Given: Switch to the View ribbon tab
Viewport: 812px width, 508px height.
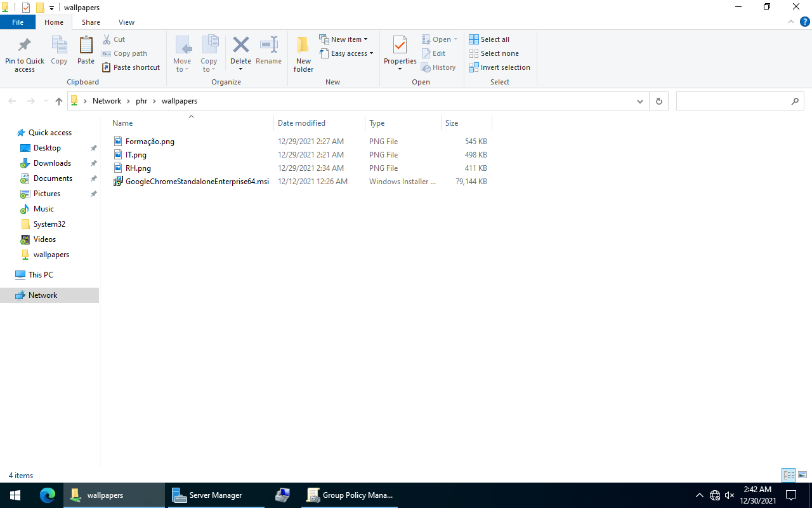Looking at the screenshot, I should tap(126, 22).
